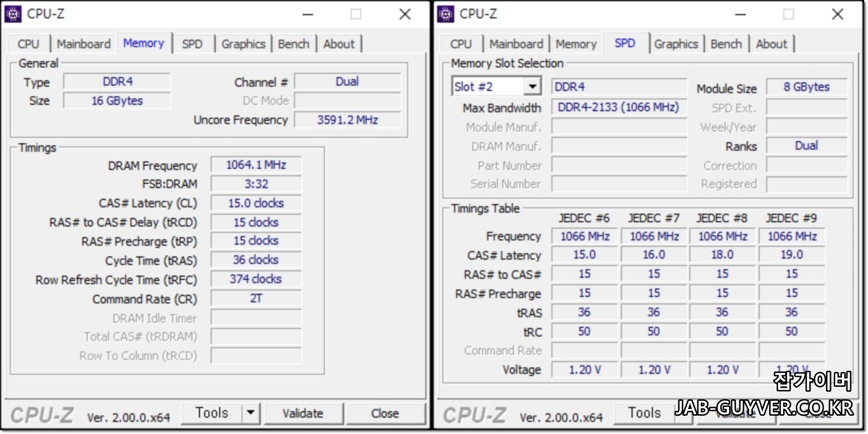Click CAS# Latency 15.0 clocks value
Image resolution: width=868 pixels, height=434 pixels.
(x=256, y=203)
